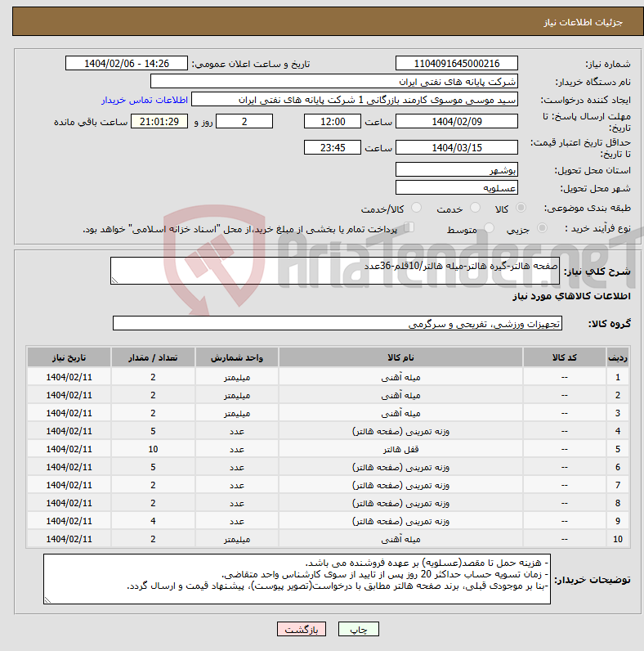644x651 pixels.
Task: Click the buyer notes text area
Action: 297,579
